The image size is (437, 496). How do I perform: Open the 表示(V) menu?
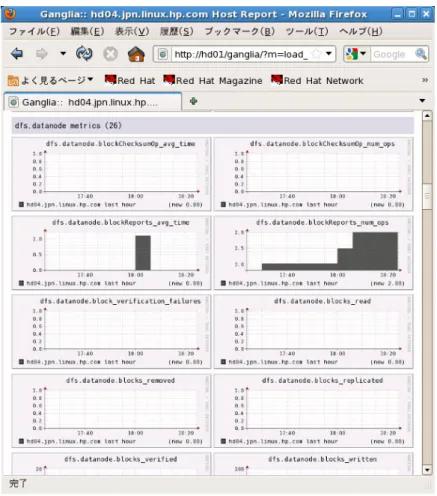coord(132,32)
